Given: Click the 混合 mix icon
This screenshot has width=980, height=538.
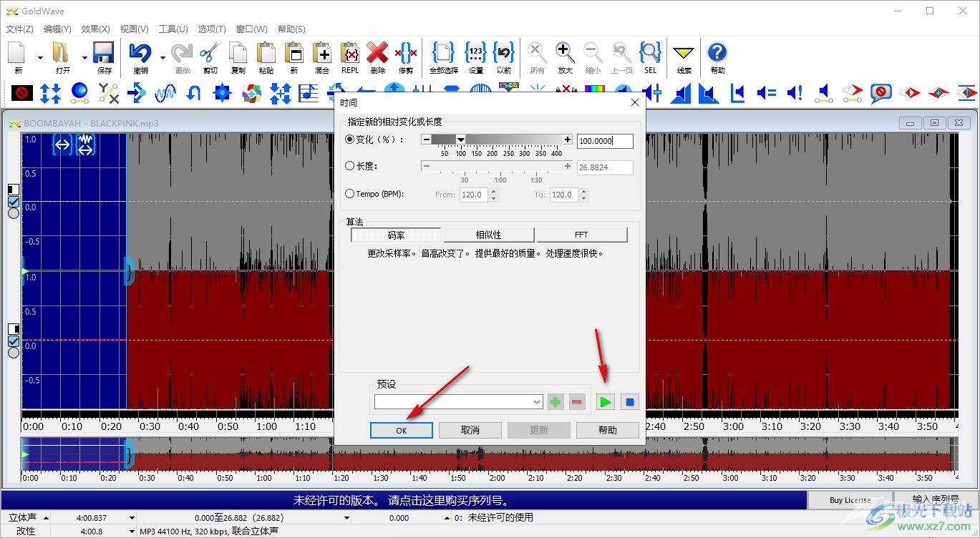Looking at the screenshot, I should click(322, 53).
